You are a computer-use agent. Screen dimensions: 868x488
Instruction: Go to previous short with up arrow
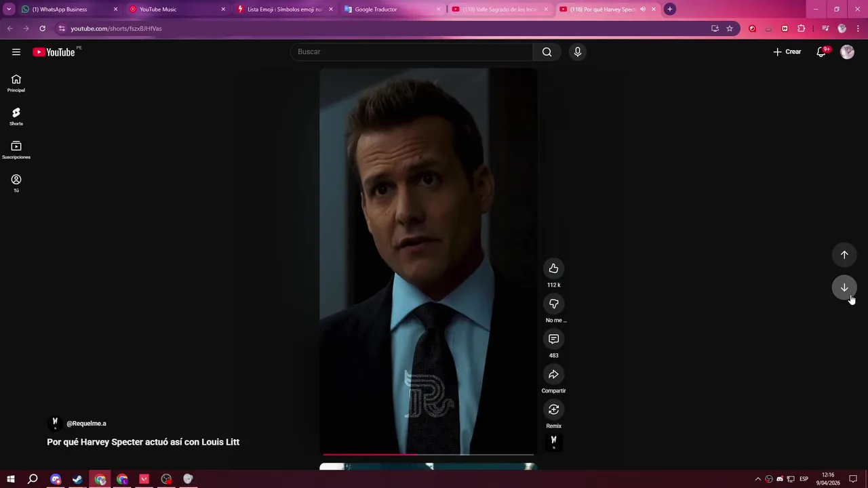click(844, 255)
